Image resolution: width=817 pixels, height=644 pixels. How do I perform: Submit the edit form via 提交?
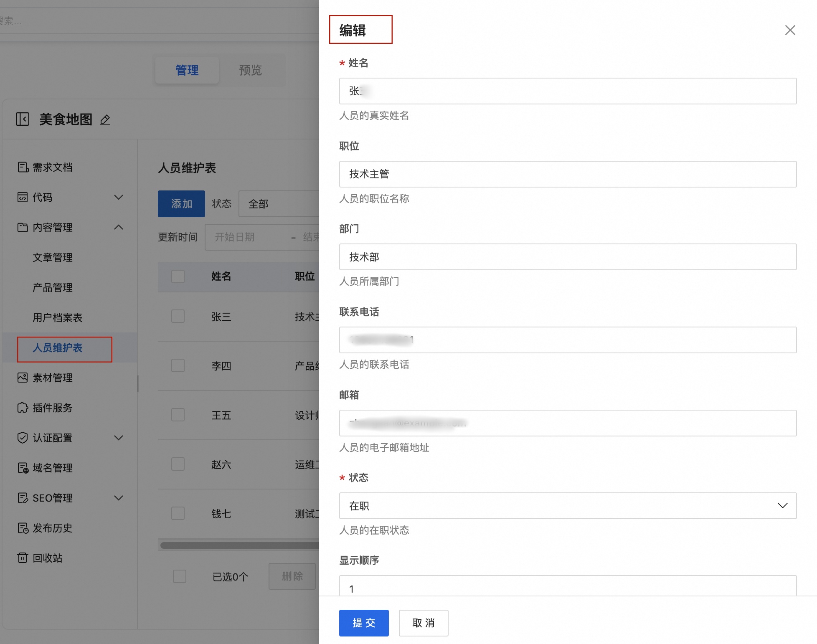363,623
